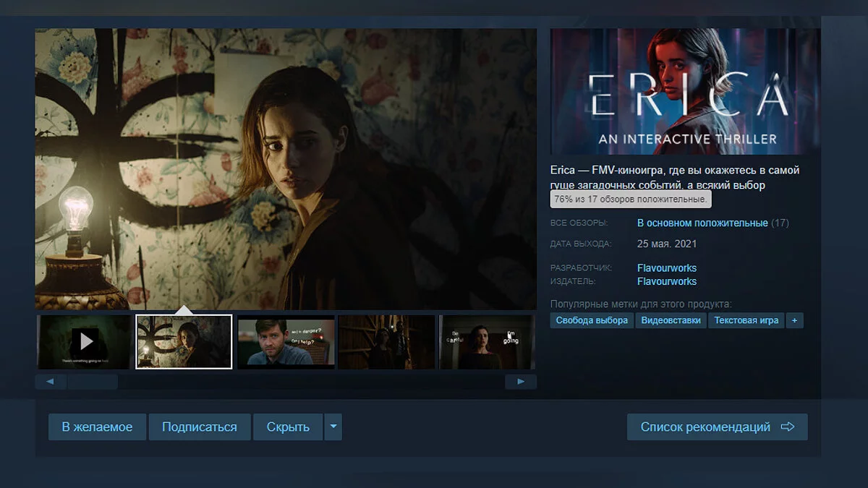Select the dark library screenshot thumbnail
Image resolution: width=868 pixels, height=488 pixels.
(x=386, y=341)
